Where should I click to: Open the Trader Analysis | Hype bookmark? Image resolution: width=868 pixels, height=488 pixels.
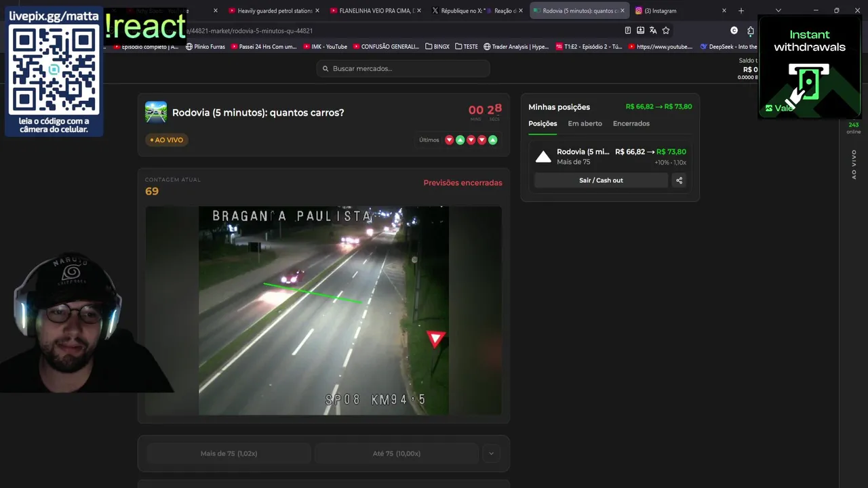pos(516,47)
